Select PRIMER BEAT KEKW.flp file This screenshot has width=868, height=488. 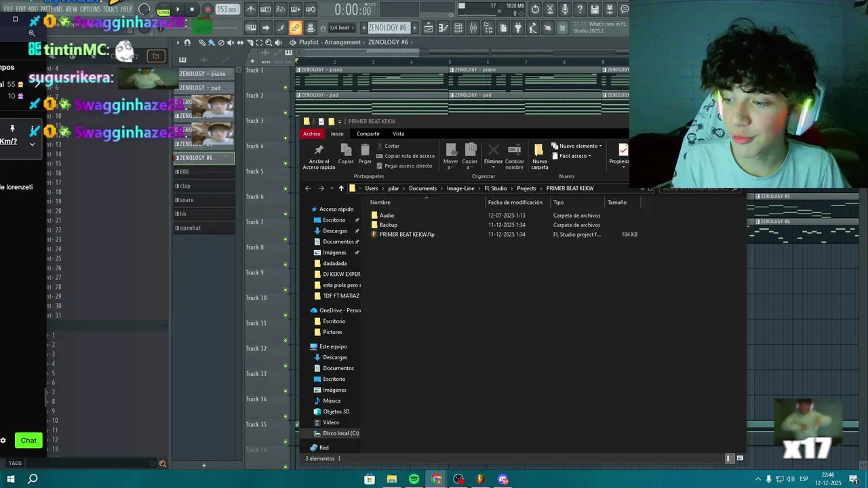(x=407, y=235)
